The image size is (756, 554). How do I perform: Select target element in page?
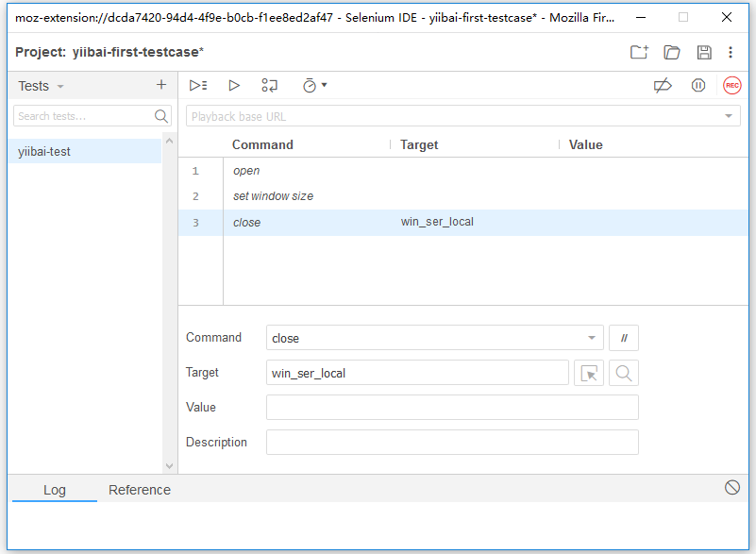click(589, 373)
